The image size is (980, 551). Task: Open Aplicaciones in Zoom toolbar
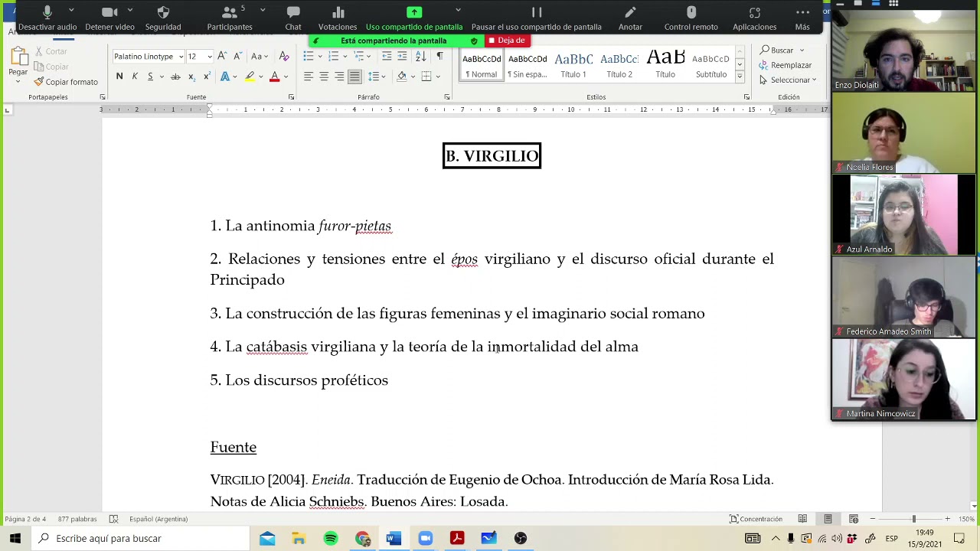(754, 18)
